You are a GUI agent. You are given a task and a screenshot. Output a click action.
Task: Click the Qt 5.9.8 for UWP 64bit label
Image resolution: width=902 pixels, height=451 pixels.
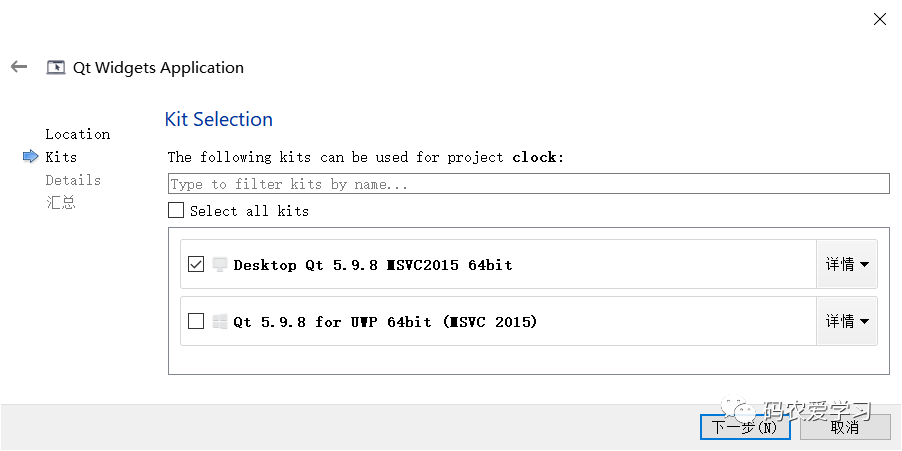point(385,322)
